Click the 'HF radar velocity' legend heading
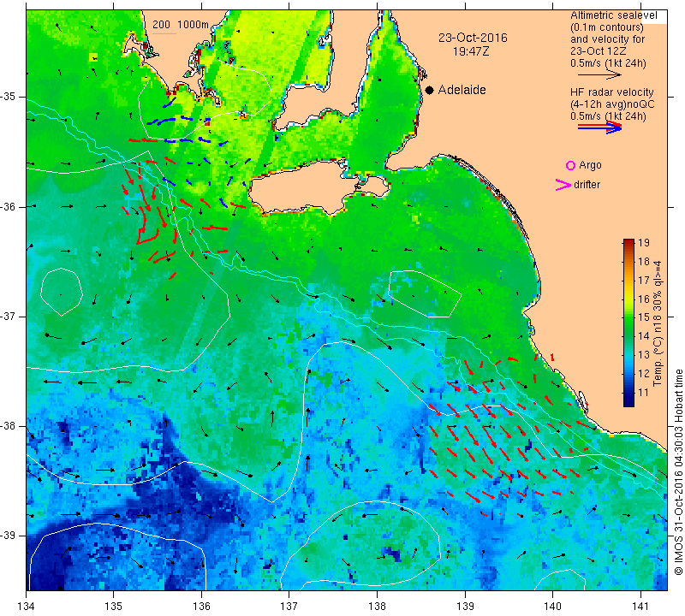Viewport: 685px width, 616px height. click(x=611, y=92)
